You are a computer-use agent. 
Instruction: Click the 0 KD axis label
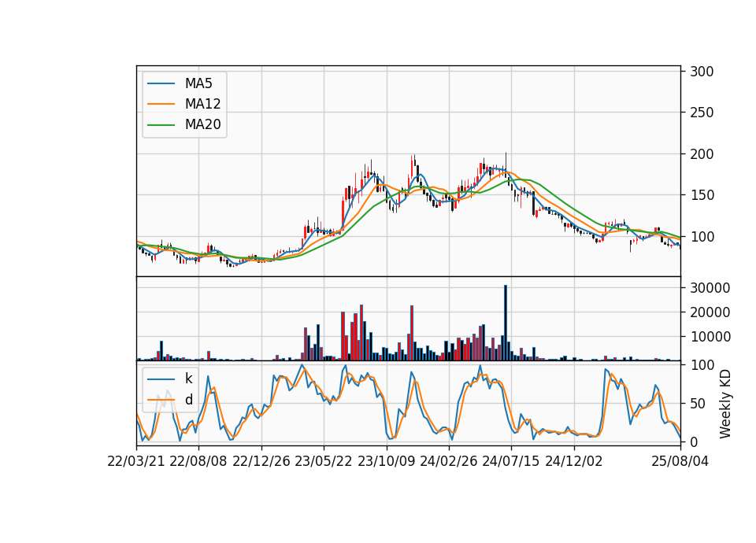point(694,441)
